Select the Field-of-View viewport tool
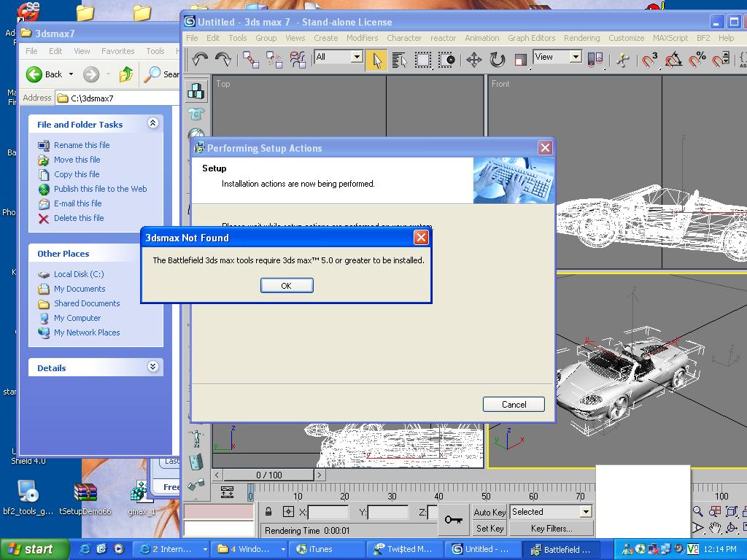 click(698, 528)
